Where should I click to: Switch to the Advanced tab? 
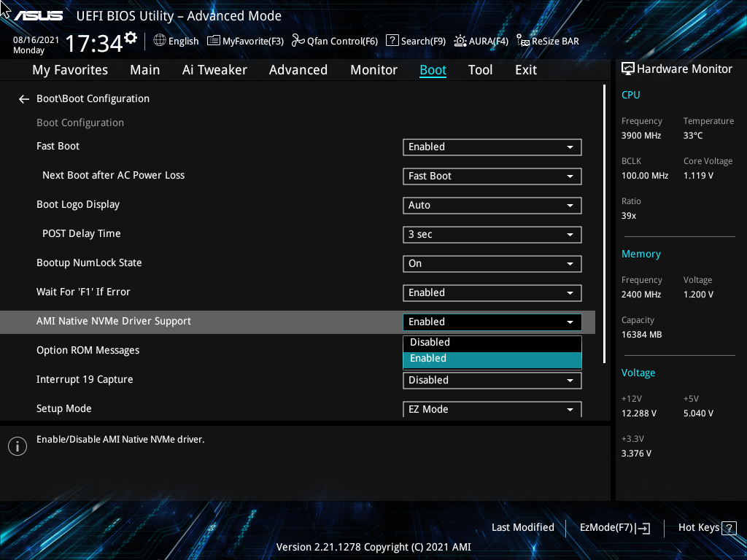click(298, 70)
